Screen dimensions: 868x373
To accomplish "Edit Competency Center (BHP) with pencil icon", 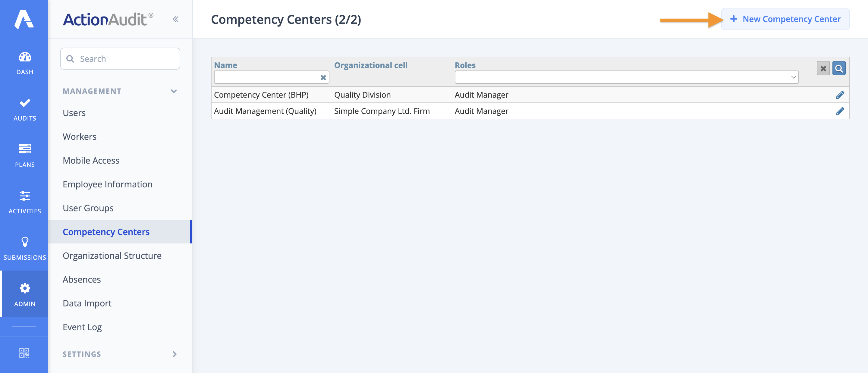I will pyautogui.click(x=840, y=95).
